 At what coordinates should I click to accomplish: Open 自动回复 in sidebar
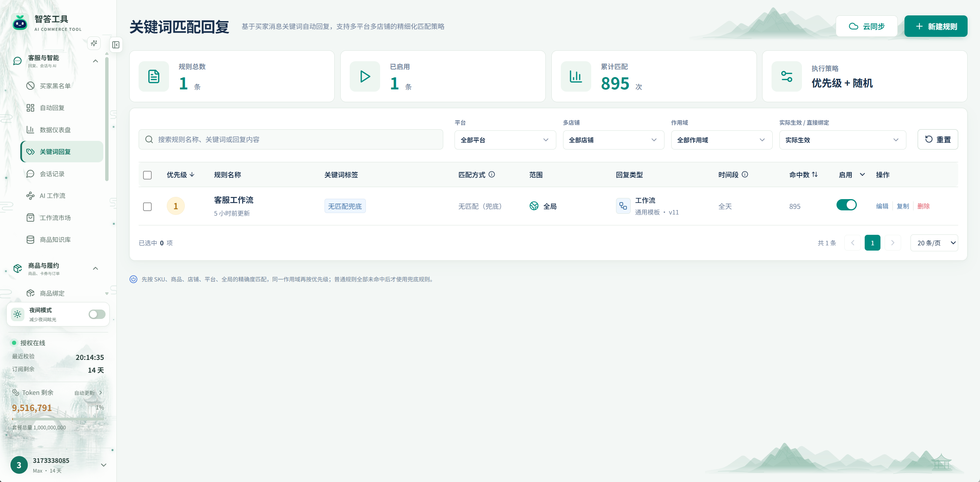[62, 108]
